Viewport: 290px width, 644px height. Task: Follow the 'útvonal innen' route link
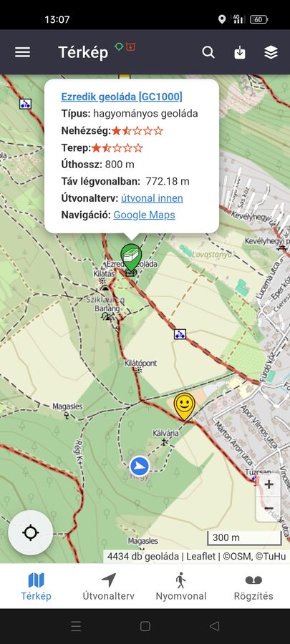[152, 198]
